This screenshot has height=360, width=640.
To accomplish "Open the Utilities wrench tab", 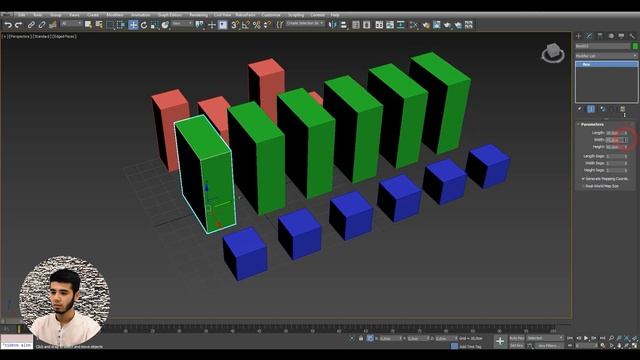I will (632, 36).
